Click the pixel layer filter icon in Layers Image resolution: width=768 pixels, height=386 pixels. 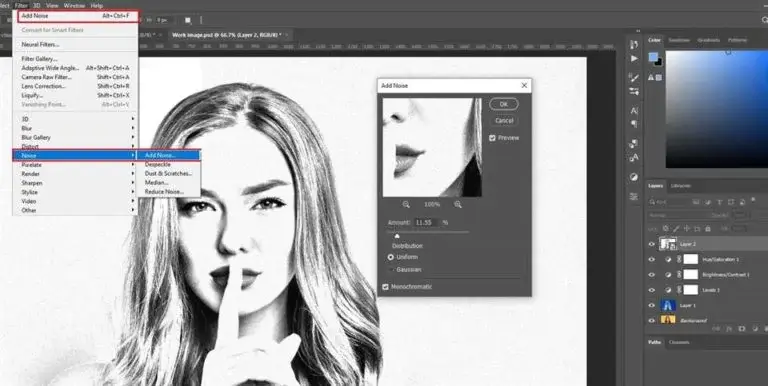[x=697, y=202]
